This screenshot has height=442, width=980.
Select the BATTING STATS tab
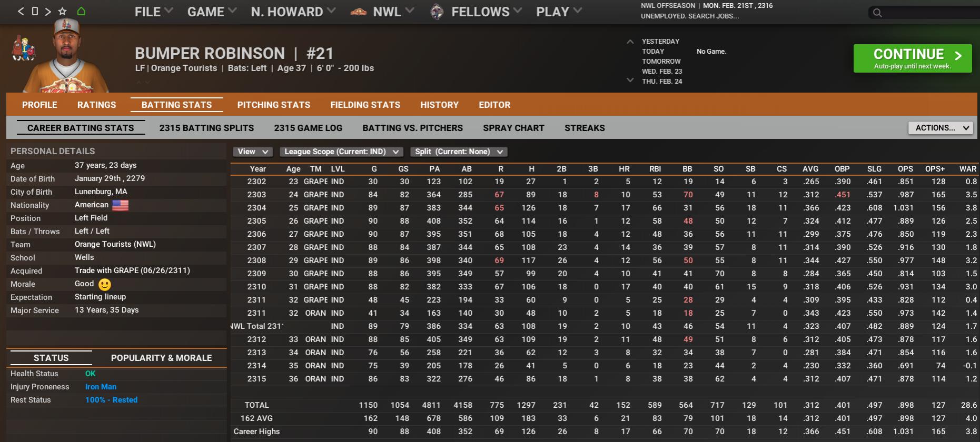point(176,105)
